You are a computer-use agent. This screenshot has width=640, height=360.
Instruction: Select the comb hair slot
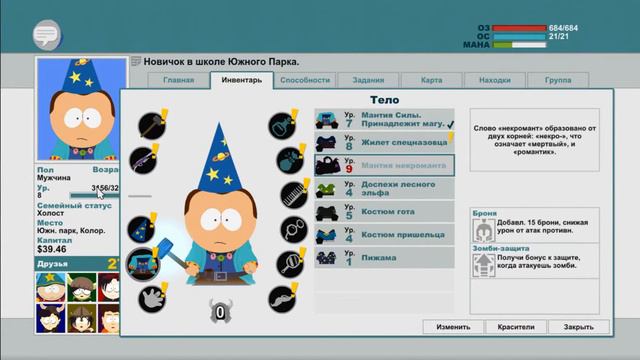click(x=294, y=195)
